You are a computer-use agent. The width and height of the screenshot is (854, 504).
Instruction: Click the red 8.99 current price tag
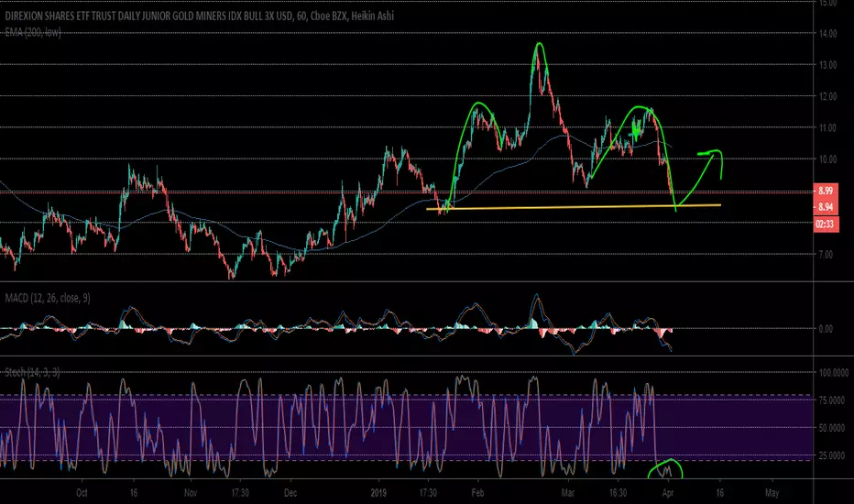pos(826,191)
